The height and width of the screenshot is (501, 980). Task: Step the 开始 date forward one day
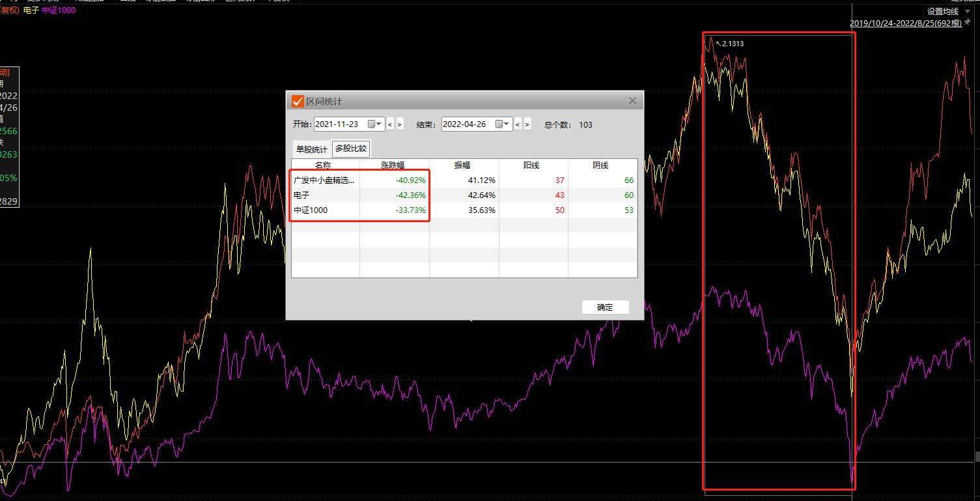400,124
